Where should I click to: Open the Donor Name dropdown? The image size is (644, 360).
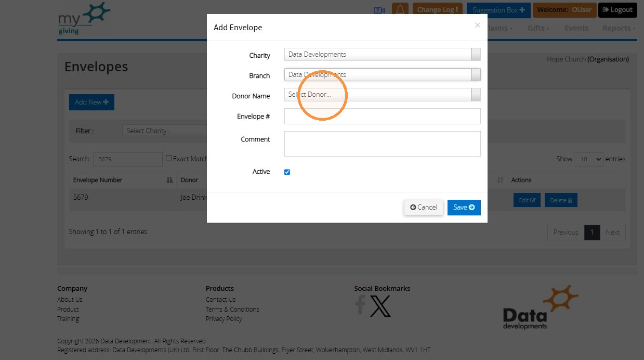(382, 95)
